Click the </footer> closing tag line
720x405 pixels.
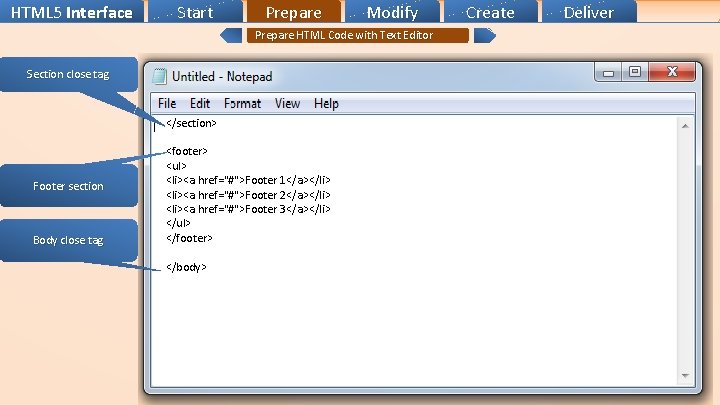[189, 238]
